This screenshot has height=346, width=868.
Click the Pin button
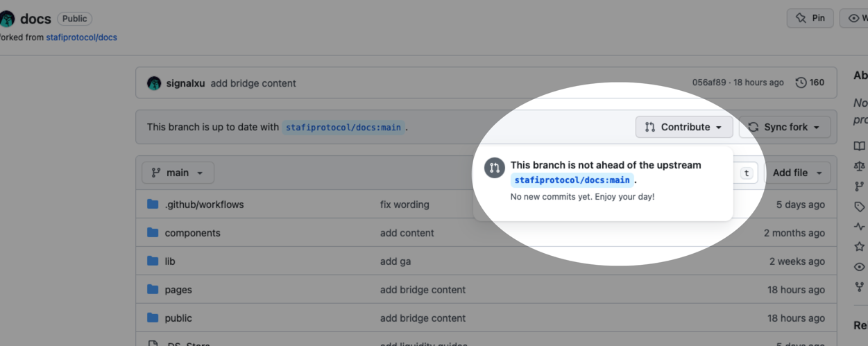[x=810, y=18]
